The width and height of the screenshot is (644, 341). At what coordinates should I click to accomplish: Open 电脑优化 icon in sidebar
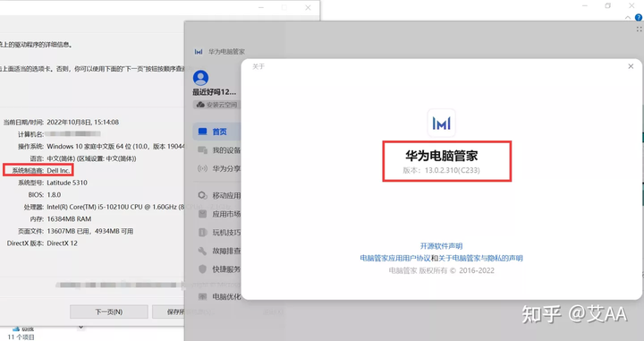(202, 296)
